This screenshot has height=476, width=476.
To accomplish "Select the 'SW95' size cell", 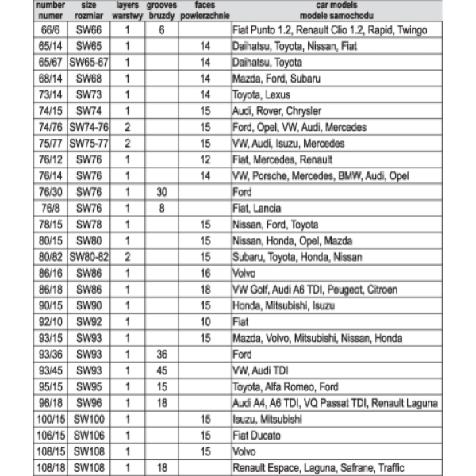I will coord(89,387).
